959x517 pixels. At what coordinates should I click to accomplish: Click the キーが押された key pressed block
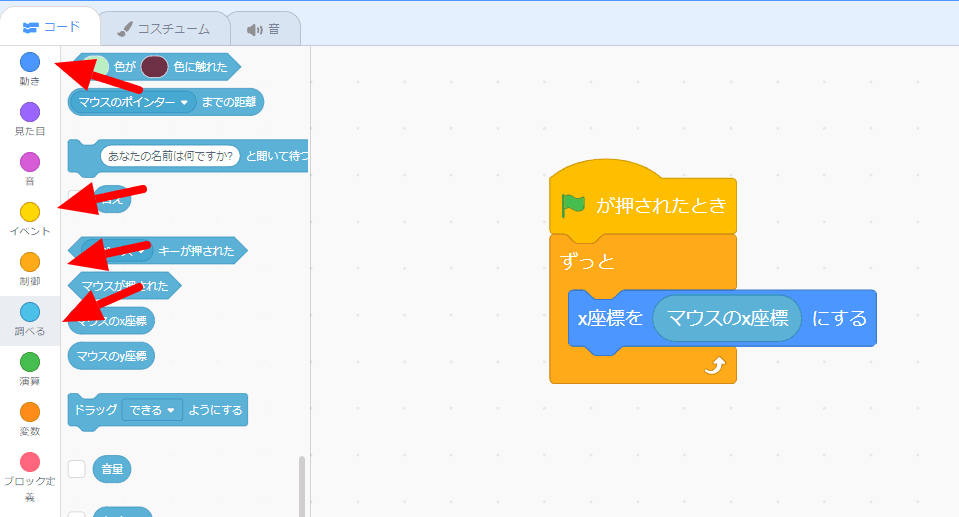tap(158, 251)
